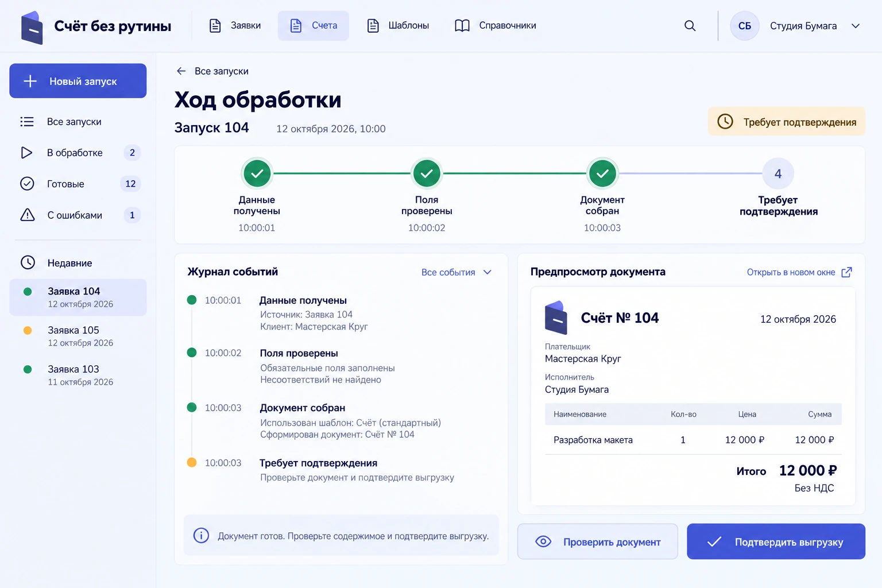Click the Поля проверены journal entry
This screenshot has height=588, width=882.
coord(299,353)
